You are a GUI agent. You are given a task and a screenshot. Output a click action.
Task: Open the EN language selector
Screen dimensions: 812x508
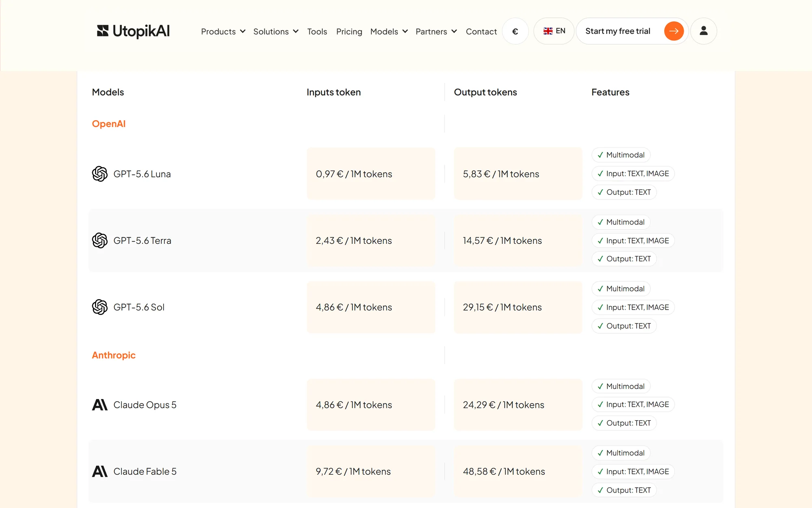point(554,31)
